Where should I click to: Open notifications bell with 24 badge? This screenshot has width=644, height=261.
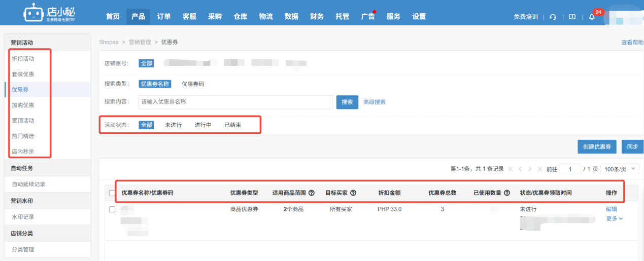592,17
